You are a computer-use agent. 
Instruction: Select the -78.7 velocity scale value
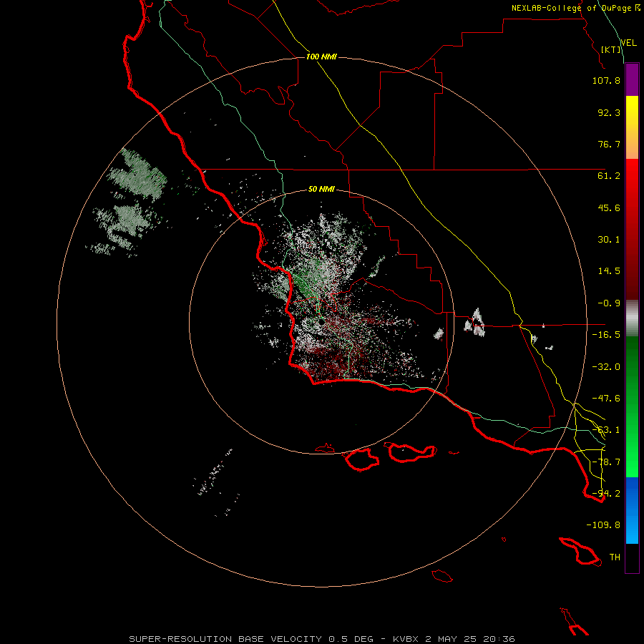point(606,462)
